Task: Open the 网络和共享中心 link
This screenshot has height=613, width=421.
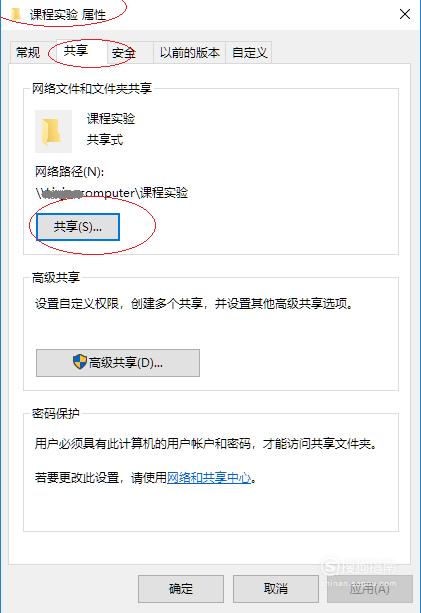Action: (209, 477)
